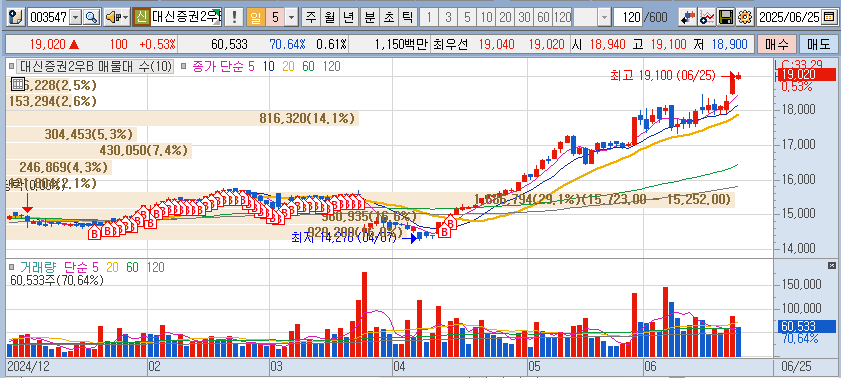This screenshot has width=841, height=378.
Task: Select interval button 1
Action: [429, 17]
